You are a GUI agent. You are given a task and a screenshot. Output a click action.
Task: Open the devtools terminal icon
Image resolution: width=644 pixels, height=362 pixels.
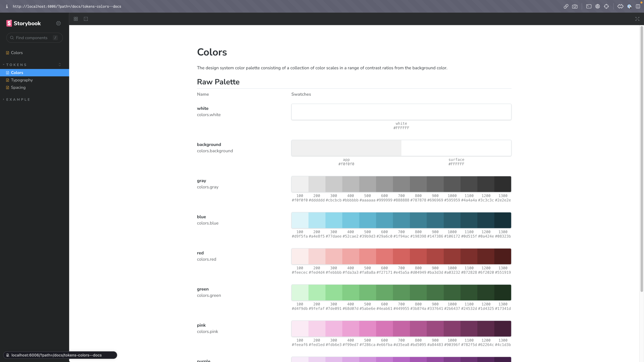589,6
